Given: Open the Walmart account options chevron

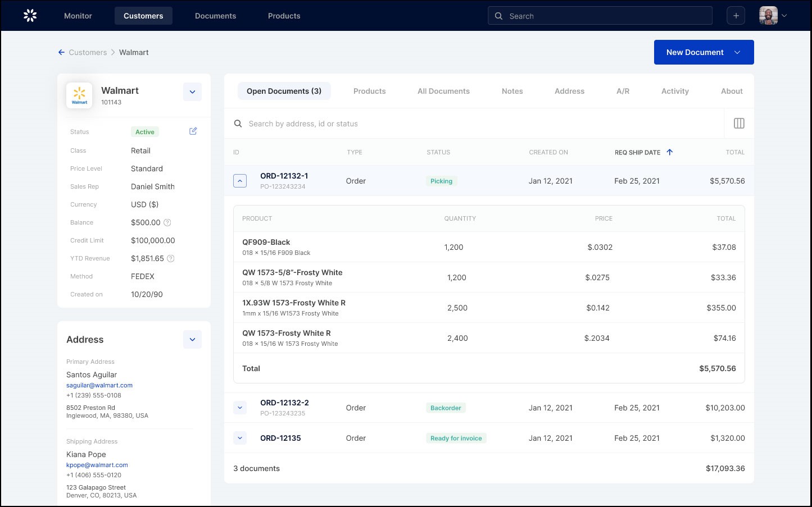Looking at the screenshot, I should click(192, 92).
